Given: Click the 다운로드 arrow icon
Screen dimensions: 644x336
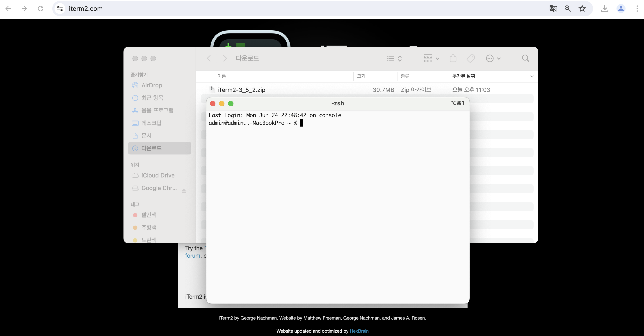Looking at the screenshot, I should pos(135,148).
